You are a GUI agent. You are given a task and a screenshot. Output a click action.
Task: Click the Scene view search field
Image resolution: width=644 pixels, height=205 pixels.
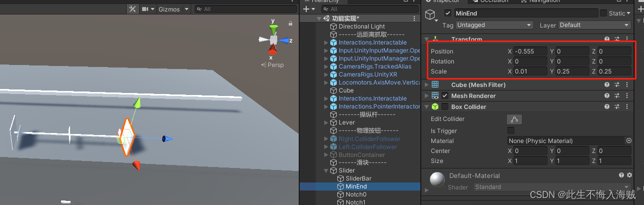pyautogui.click(x=245, y=9)
